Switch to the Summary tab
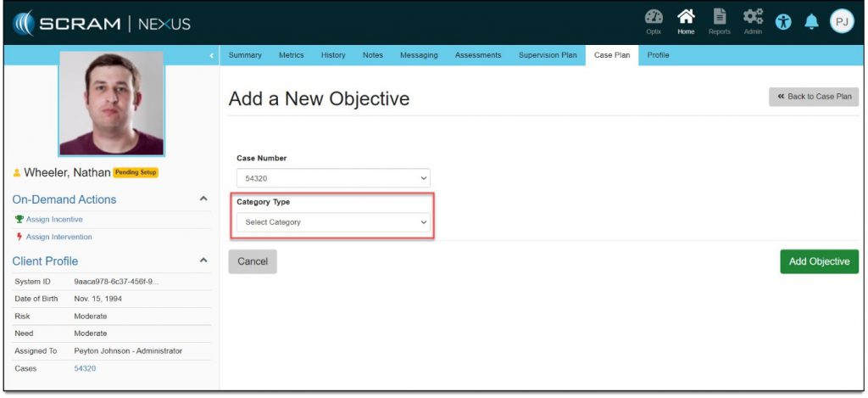The image size is (868, 398). pos(245,55)
